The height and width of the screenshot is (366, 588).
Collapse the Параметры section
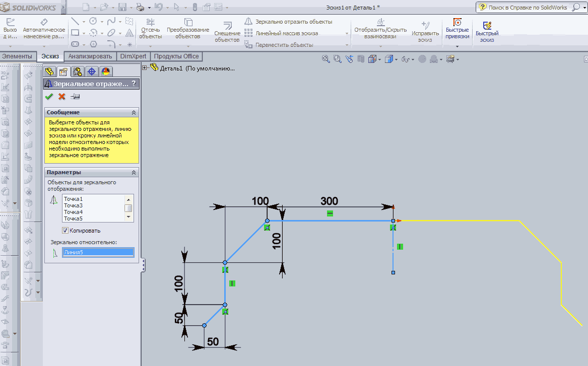click(x=134, y=172)
